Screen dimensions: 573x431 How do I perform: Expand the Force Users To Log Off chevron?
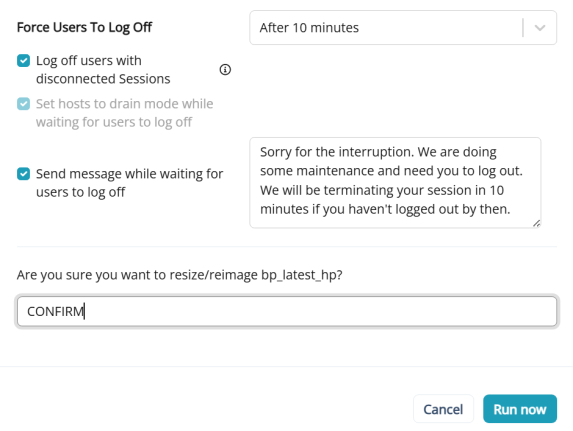pyautogui.click(x=540, y=28)
